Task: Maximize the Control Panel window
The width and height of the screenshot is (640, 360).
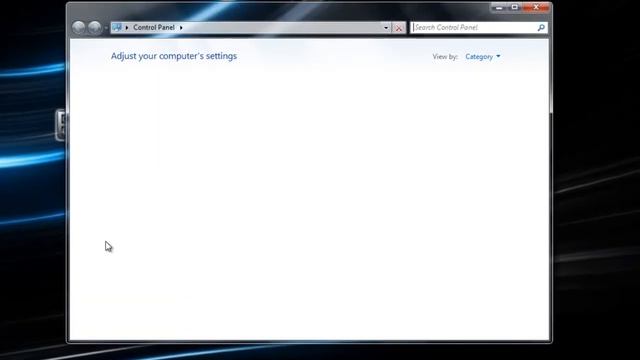Action: click(x=515, y=7)
